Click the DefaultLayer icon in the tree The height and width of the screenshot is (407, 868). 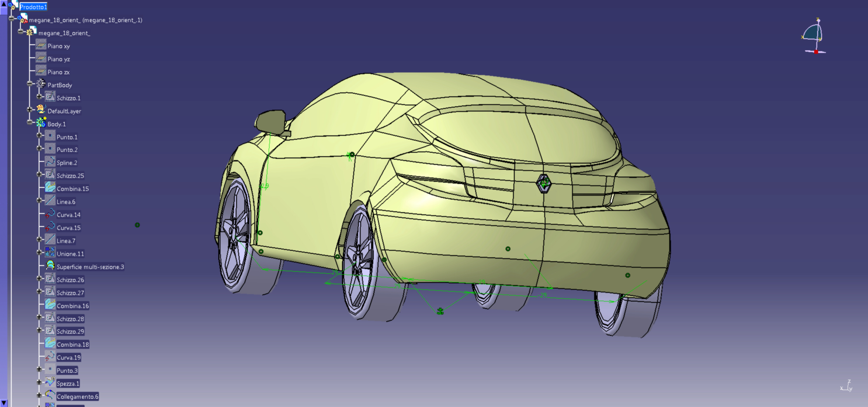(x=41, y=110)
